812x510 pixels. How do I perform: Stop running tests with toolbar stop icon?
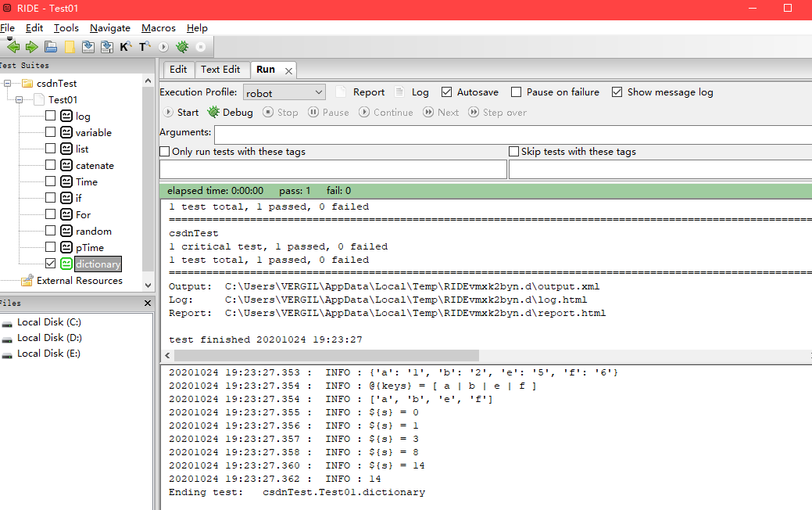click(200, 47)
